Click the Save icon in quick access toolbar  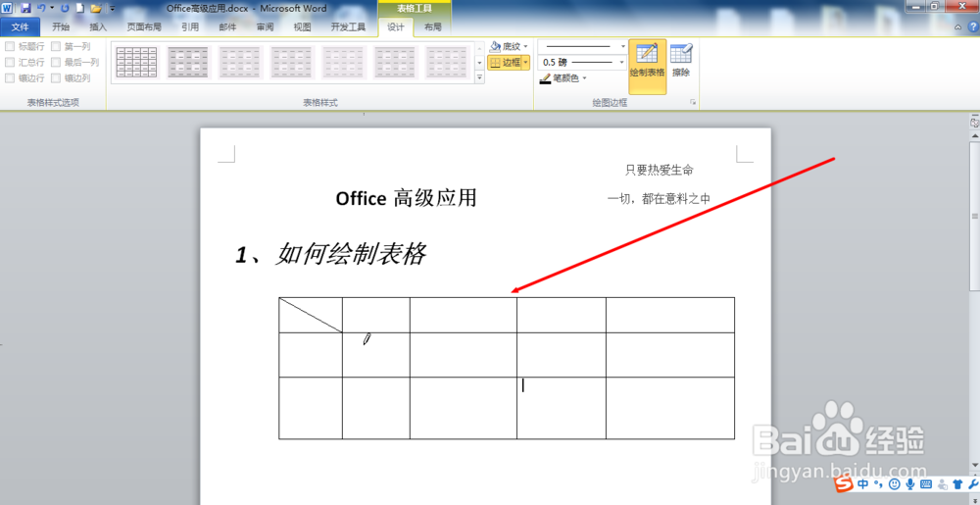point(25,8)
